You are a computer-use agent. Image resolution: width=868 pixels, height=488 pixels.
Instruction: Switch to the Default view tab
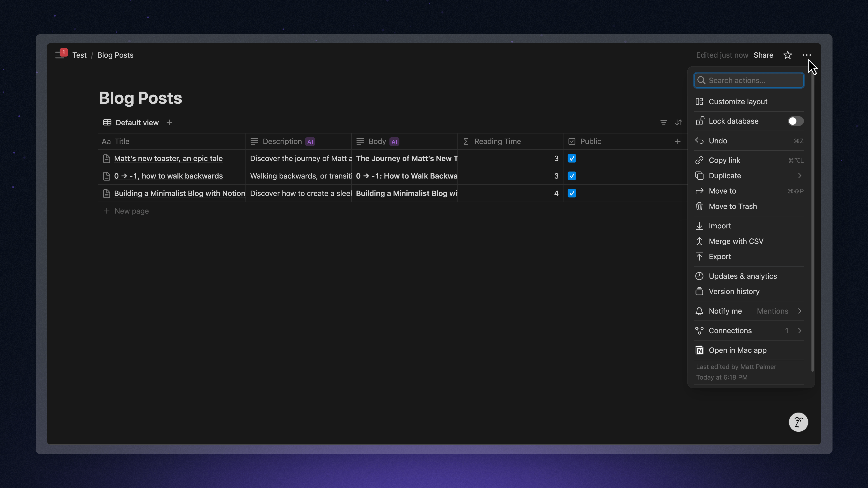click(131, 122)
